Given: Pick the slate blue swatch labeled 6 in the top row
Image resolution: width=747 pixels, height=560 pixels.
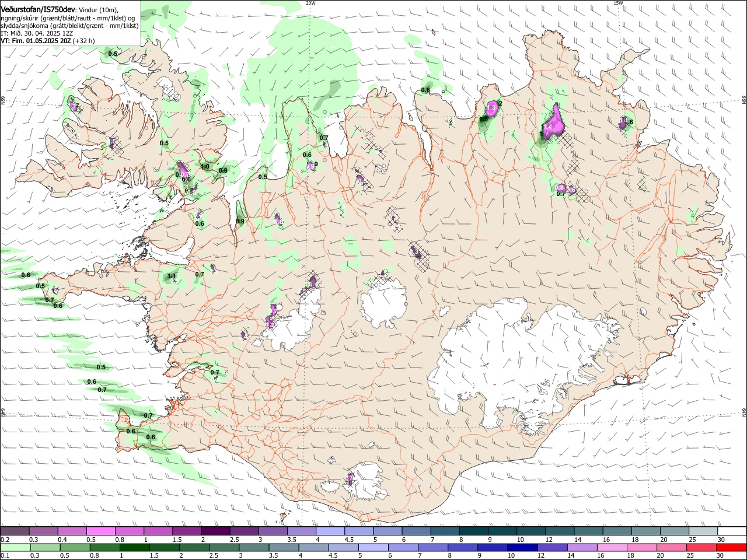Looking at the screenshot, I should pos(416,531).
